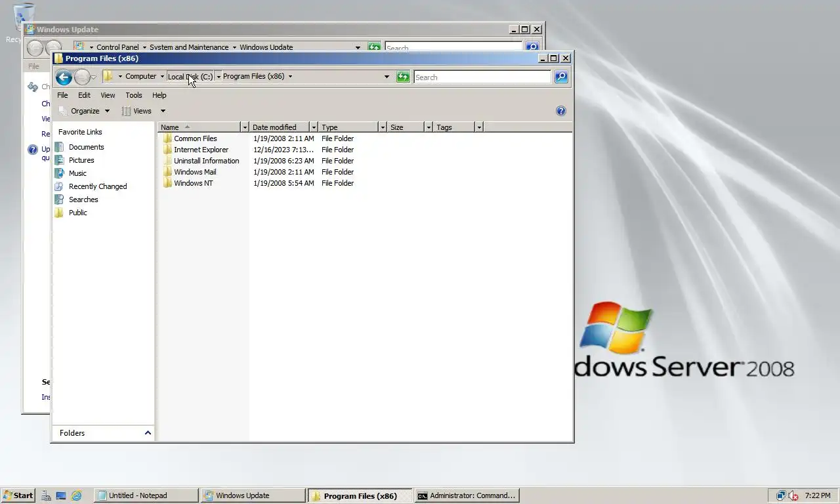Click Refresh button in Windows Update window
Viewport: 840px width, 504px height.
click(x=374, y=47)
